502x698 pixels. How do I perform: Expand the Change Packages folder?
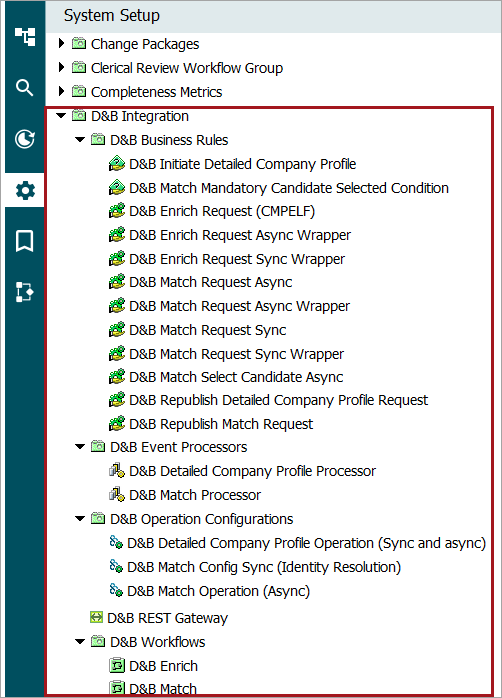coord(61,43)
